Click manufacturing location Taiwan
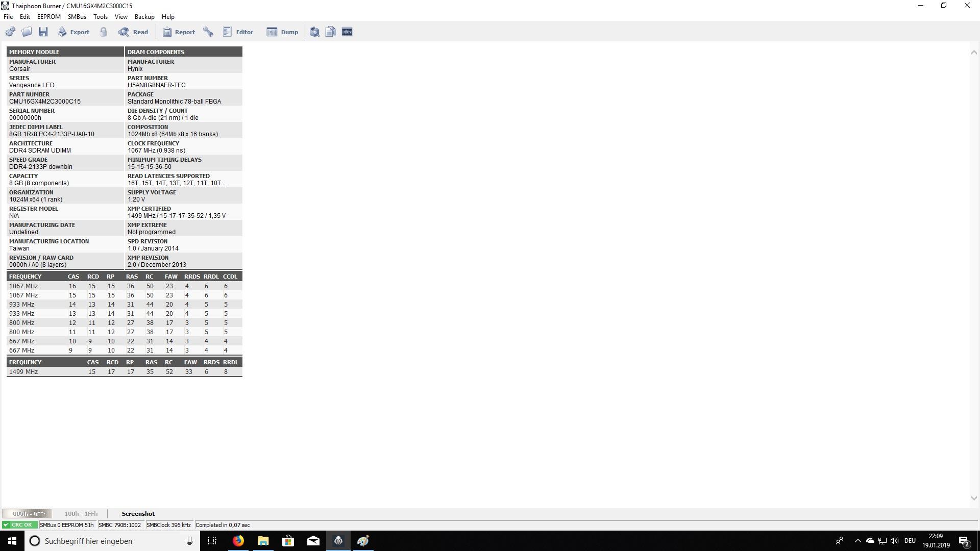 [x=19, y=248]
